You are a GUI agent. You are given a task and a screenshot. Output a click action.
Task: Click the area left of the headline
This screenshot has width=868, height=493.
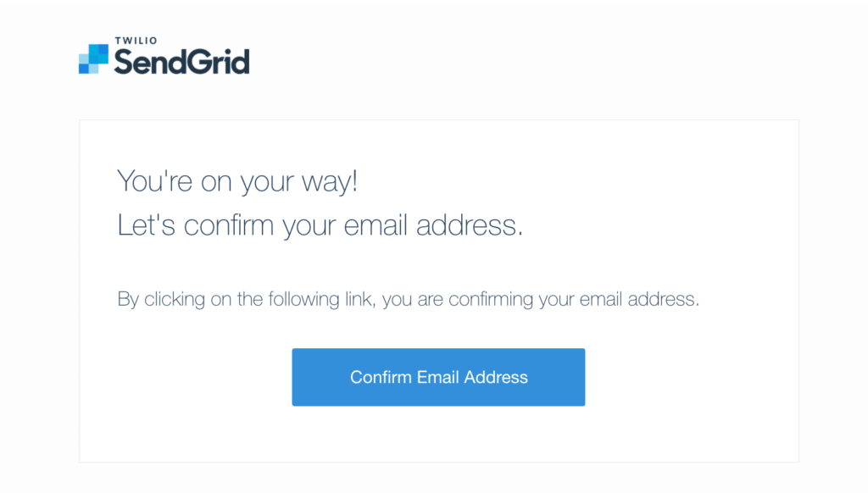pos(97,180)
